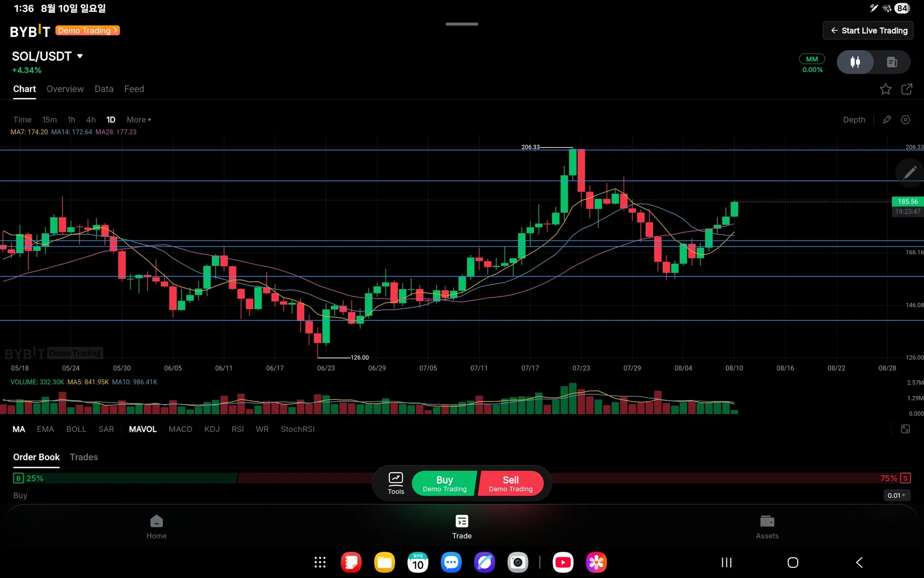Switch to order form view toggle
Screen dimensions: 924x578
pos(892,62)
